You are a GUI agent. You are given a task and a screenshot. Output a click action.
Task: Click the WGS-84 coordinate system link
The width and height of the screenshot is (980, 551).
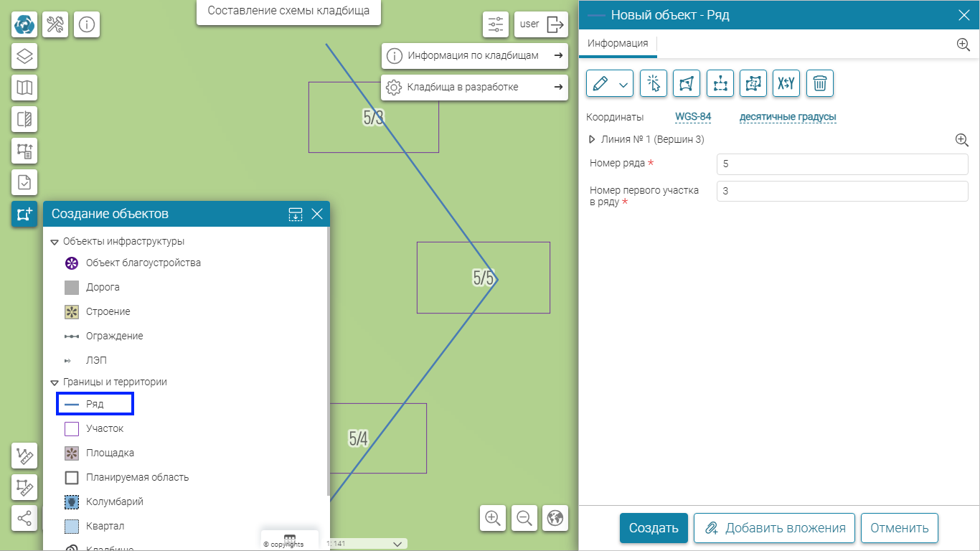click(x=692, y=117)
